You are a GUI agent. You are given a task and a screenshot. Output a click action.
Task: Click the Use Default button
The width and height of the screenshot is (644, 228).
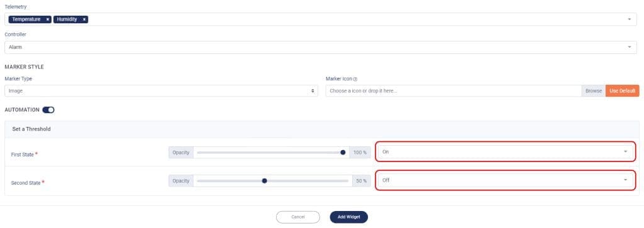[622, 91]
